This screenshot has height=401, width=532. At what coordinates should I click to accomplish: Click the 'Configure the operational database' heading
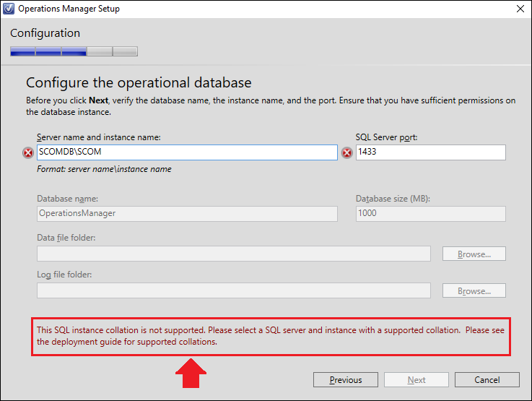coord(139,83)
